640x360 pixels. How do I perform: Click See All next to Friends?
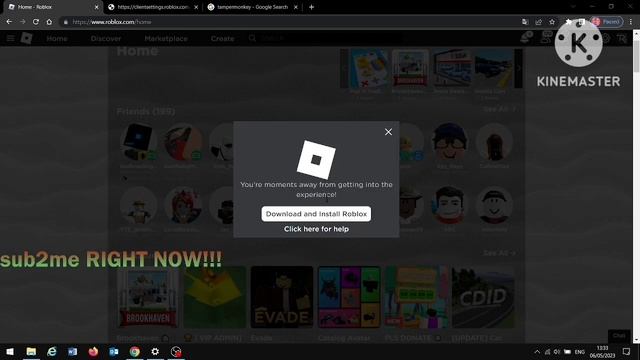tap(500, 109)
